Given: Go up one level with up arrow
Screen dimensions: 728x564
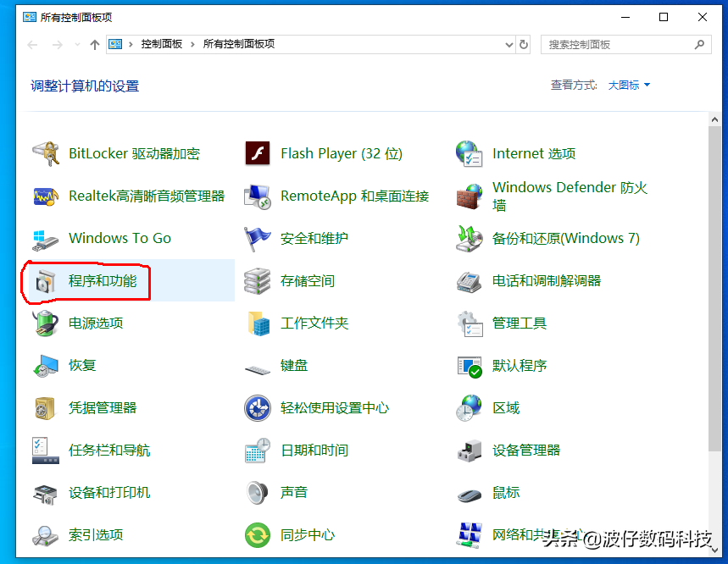Looking at the screenshot, I should click(x=95, y=45).
